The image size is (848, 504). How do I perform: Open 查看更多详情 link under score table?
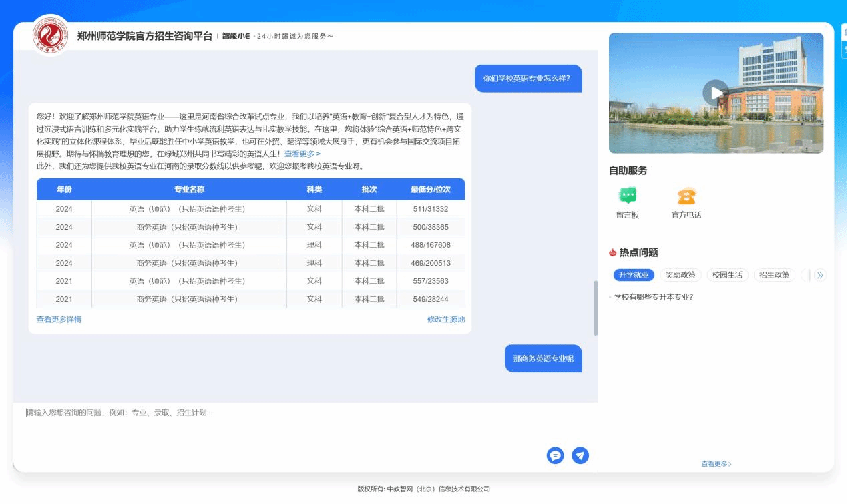click(x=59, y=320)
